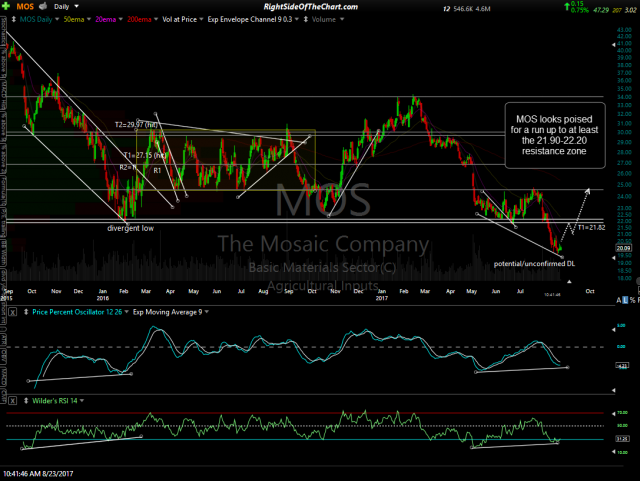Click the RSI scale arrow near 70.00

[613, 414]
